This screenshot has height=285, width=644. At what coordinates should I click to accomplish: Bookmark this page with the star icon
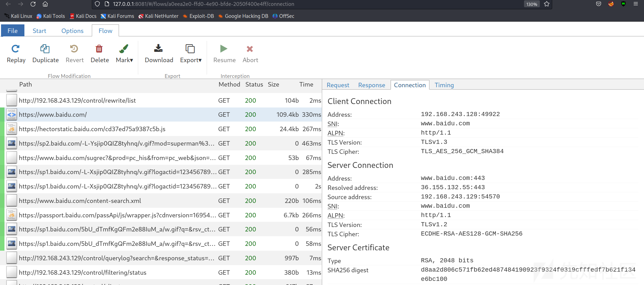(x=547, y=4)
